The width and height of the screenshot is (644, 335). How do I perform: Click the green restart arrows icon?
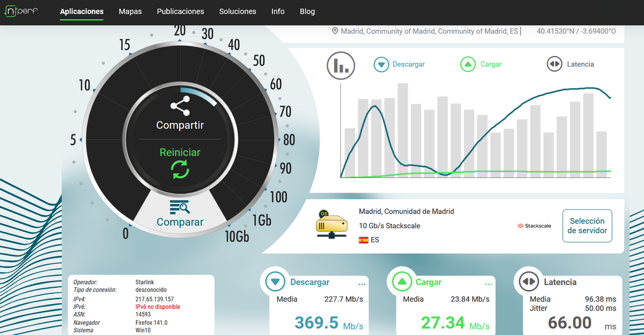(x=180, y=168)
